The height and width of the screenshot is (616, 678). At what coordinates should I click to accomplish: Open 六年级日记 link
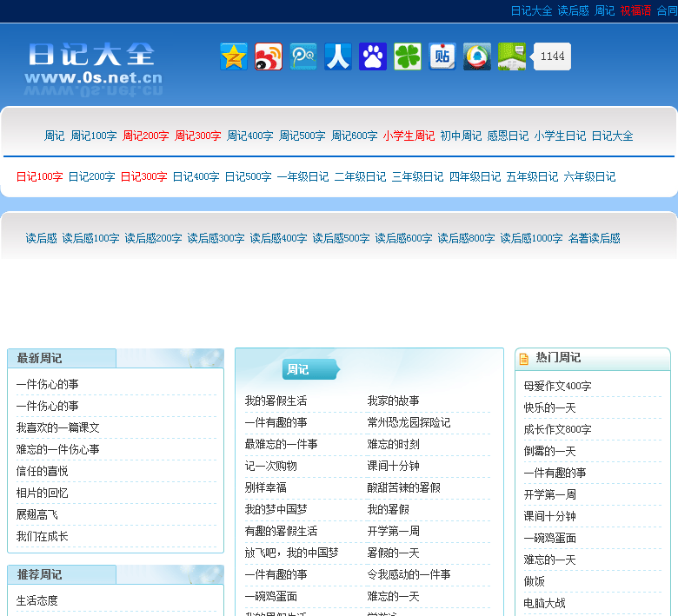point(589,176)
